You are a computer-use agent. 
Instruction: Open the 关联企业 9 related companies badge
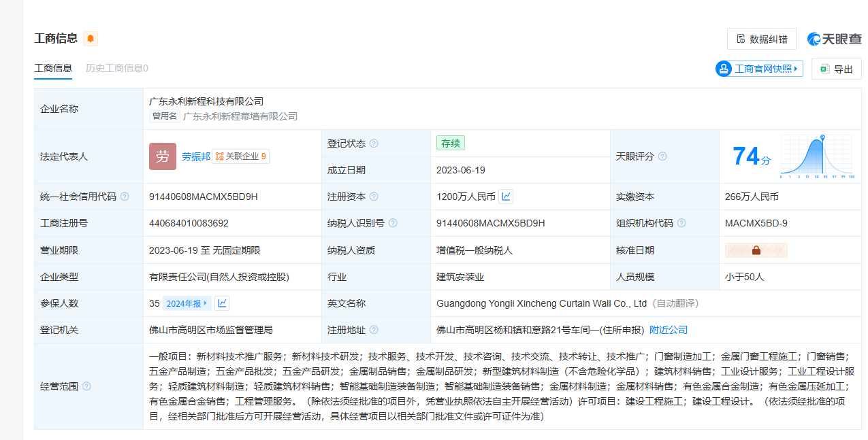click(x=240, y=156)
